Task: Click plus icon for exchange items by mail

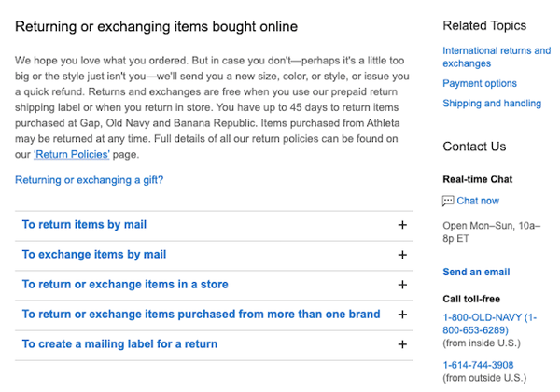Action: tap(402, 255)
